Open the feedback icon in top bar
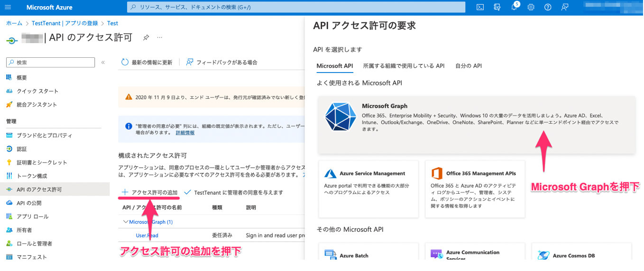 tap(565, 7)
